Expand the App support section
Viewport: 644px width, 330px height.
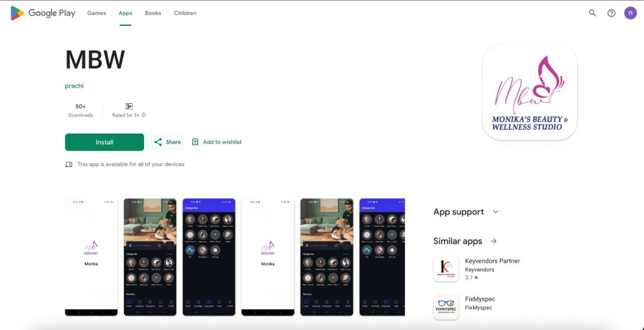pyautogui.click(x=496, y=212)
